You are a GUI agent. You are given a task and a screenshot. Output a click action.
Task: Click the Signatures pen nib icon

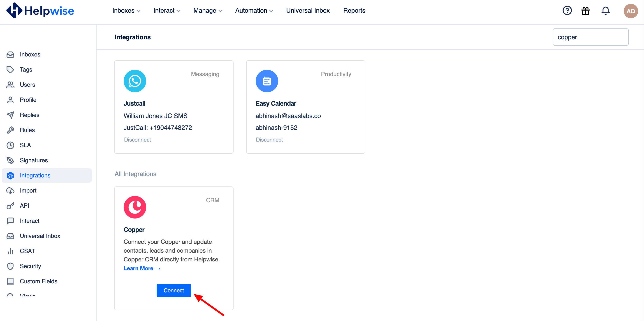(x=10, y=160)
